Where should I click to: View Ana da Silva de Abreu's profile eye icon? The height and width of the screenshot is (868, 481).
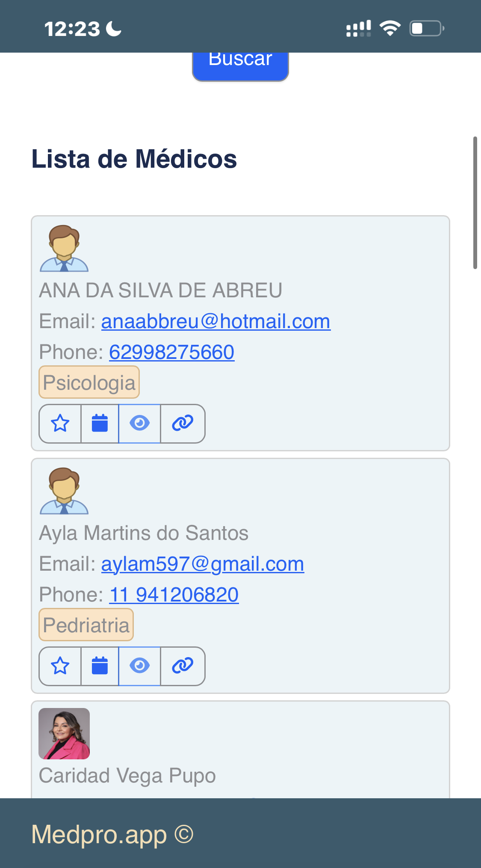pos(139,424)
